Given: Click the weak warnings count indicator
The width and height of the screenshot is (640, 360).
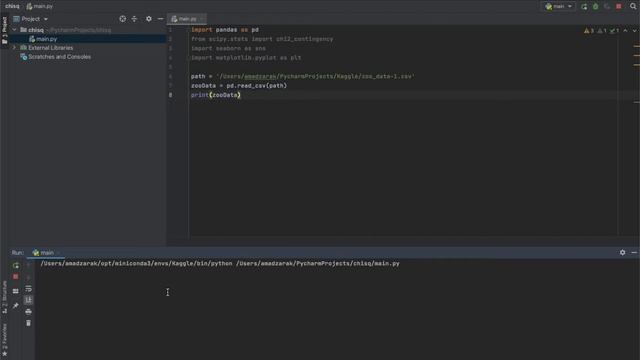Looking at the screenshot, I should (602, 31).
